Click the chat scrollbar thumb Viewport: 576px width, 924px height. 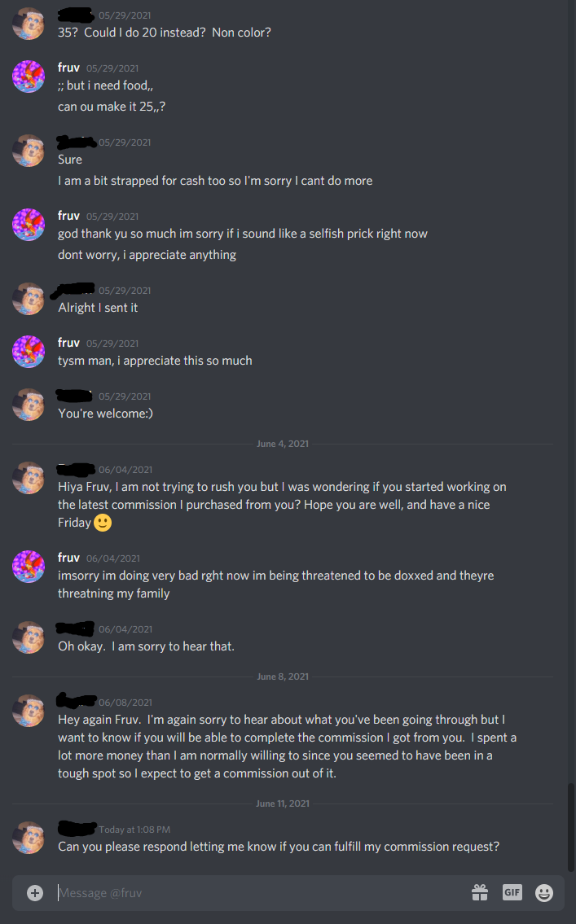tap(570, 827)
